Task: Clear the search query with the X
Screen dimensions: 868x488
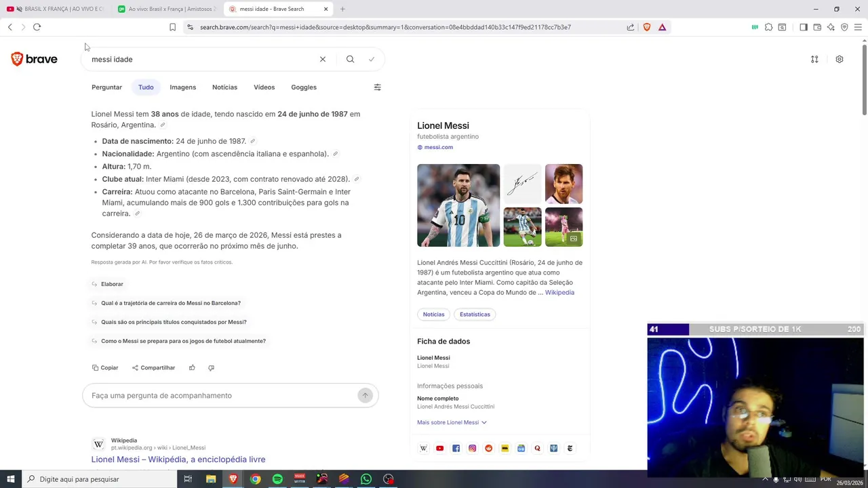Action: (x=323, y=59)
